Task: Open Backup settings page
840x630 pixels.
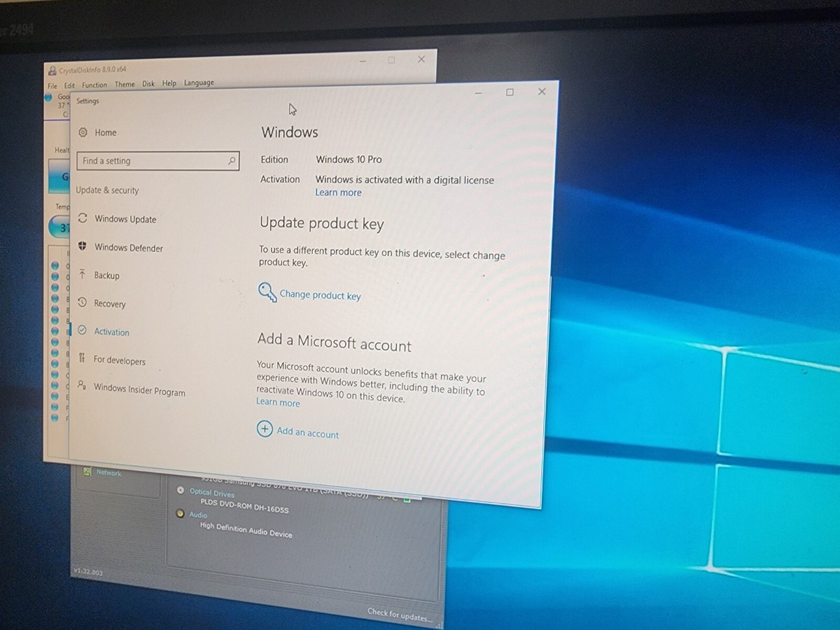Action: pos(107,276)
